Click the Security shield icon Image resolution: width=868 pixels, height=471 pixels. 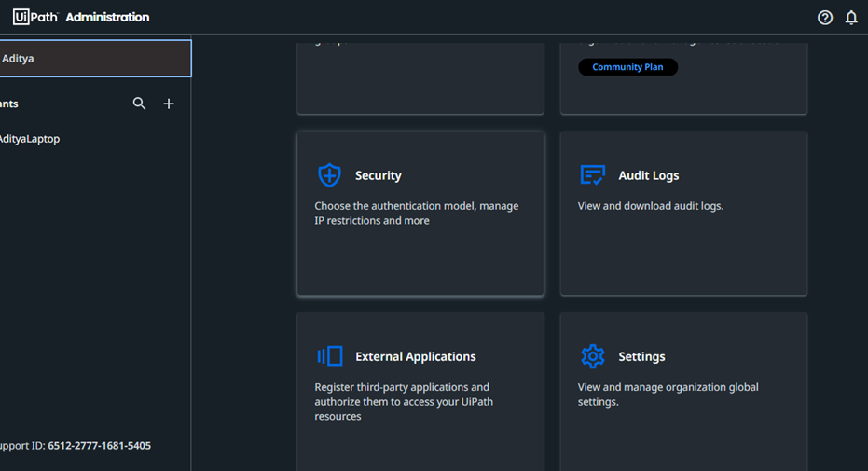(329, 175)
